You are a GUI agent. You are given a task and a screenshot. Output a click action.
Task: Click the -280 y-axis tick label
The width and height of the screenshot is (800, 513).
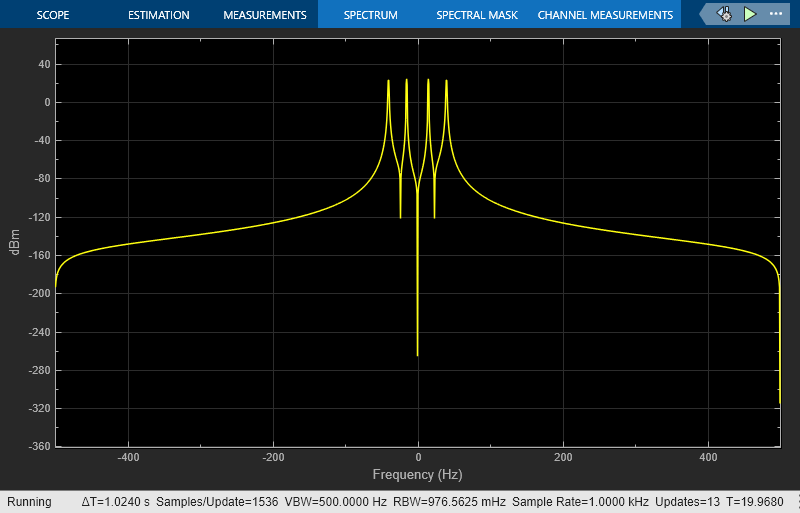[39, 370]
